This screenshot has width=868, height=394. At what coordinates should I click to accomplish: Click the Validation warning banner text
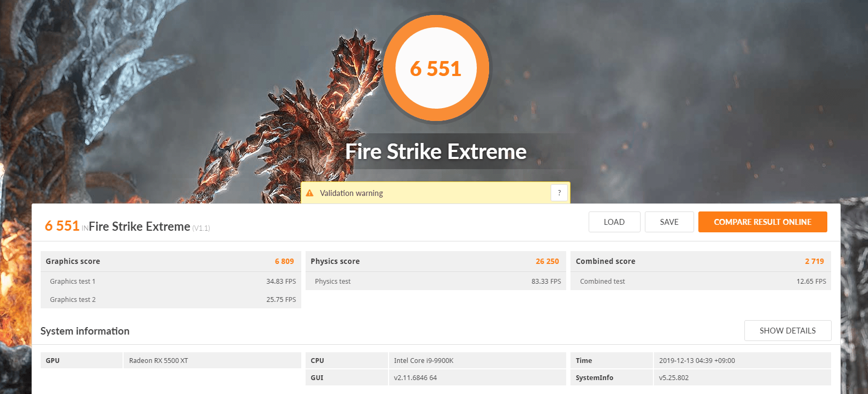point(352,193)
